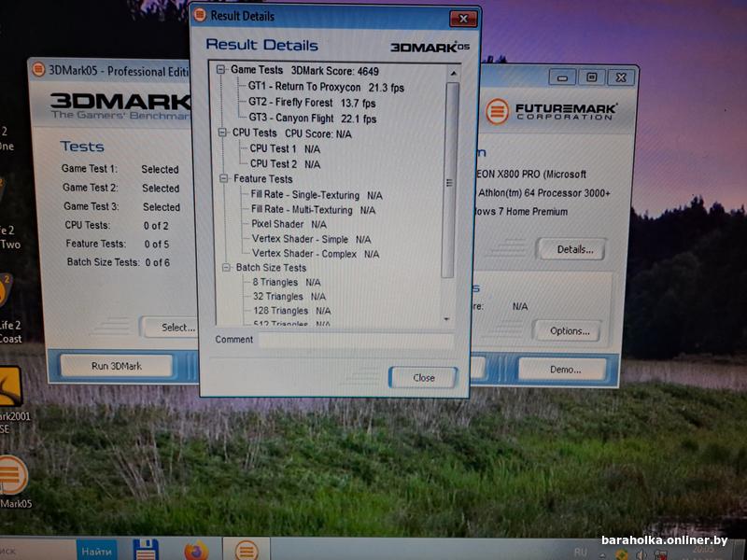
Task: Click the "Game Test 1:" label in Tests
Action: click(89, 169)
